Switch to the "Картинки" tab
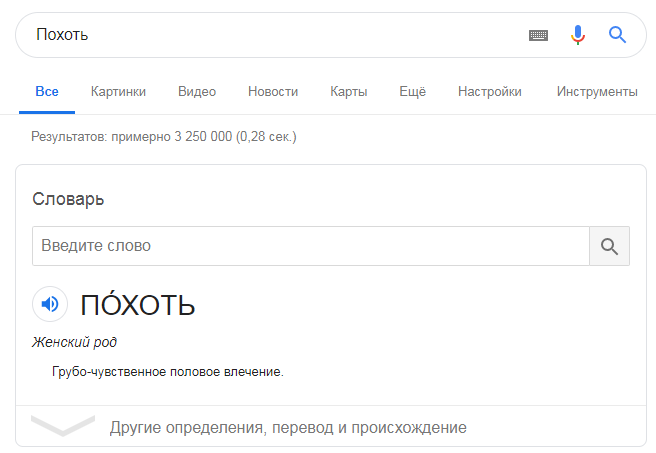 [118, 92]
